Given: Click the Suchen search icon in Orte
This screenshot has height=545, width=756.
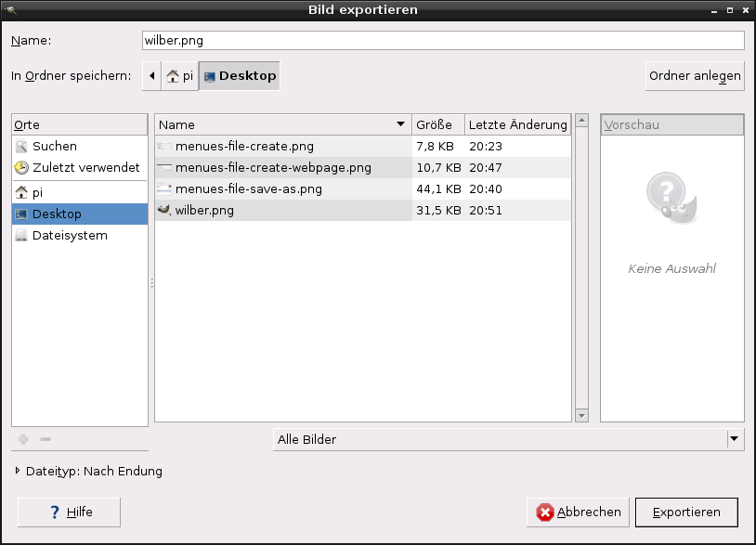Looking at the screenshot, I should (21, 147).
